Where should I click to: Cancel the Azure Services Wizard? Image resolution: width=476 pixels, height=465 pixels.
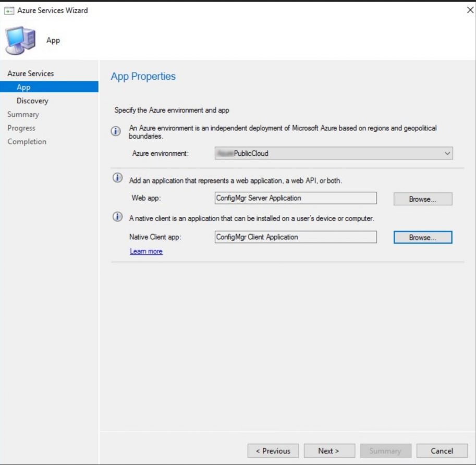point(441,450)
